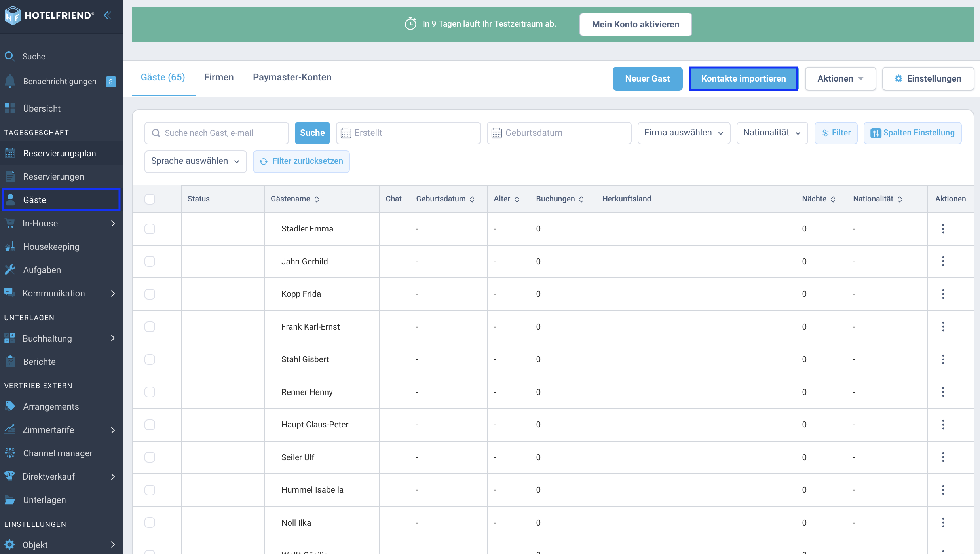Click the Unterlagen folder icon
Viewport: 980px width, 554px height.
[x=10, y=500]
